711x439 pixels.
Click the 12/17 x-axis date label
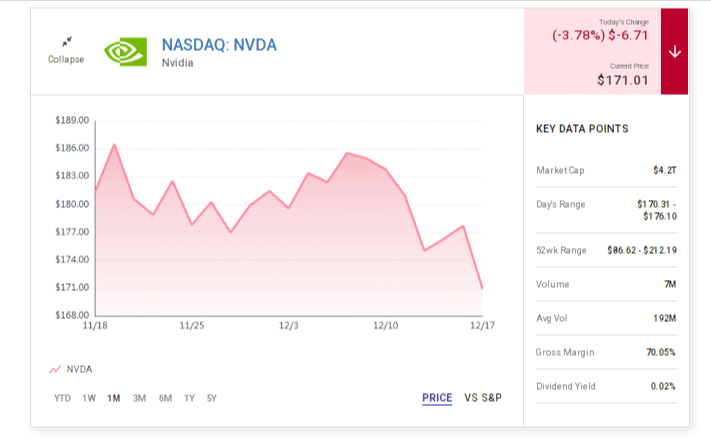click(x=482, y=325)
